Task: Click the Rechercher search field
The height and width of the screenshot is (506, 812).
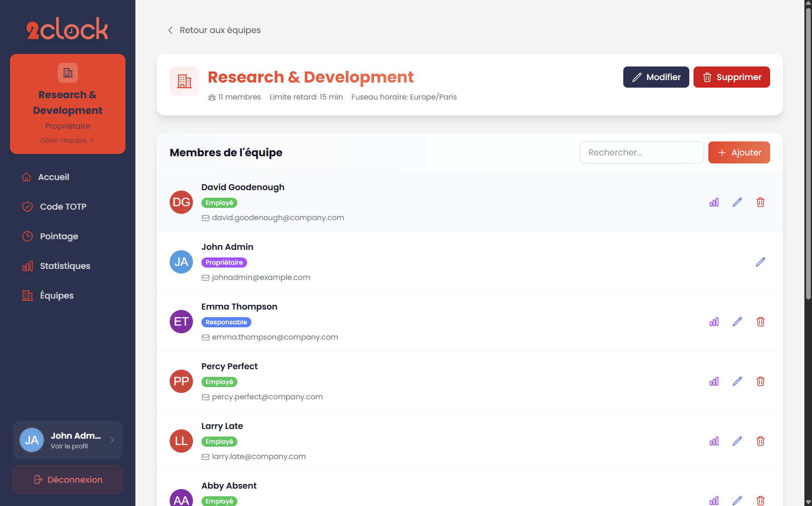Action: pos(641,152)
